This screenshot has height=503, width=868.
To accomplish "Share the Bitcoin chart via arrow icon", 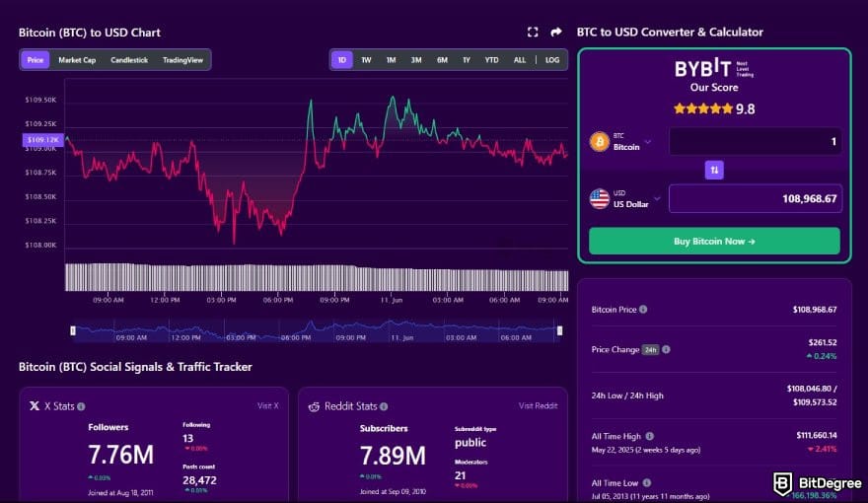I will click(556, 33).
